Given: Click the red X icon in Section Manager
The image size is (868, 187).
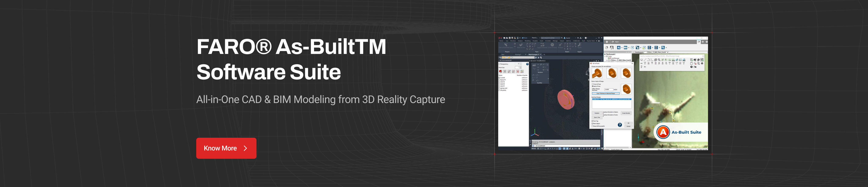Looking at the screenshot, I should 518,71.
